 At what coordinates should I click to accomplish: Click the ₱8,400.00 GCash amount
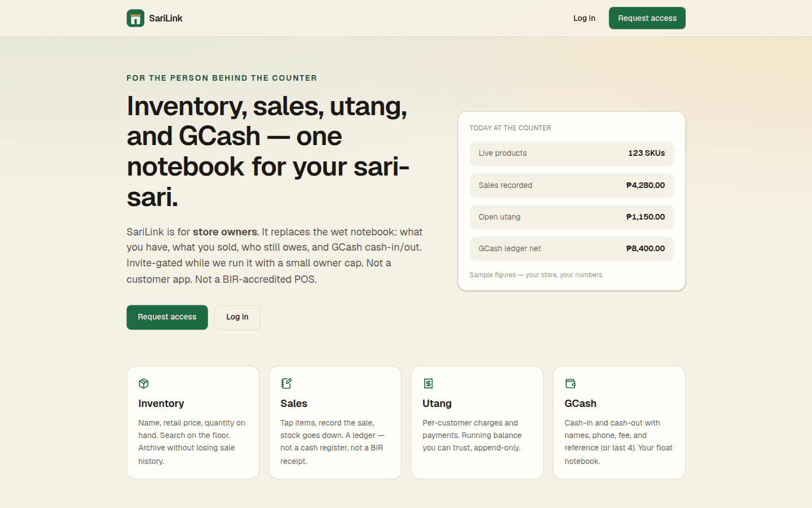[x=646, y=248]
